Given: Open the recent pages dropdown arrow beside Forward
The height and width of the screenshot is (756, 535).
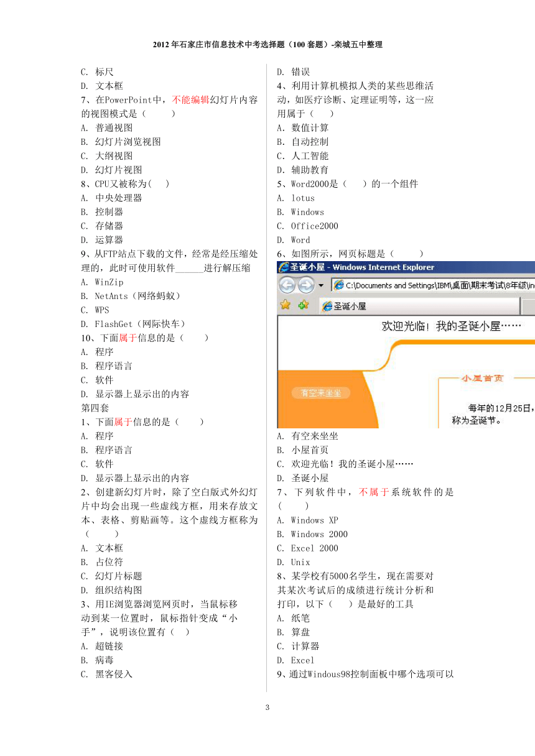Looking at the screenshot, I should 321,285.
